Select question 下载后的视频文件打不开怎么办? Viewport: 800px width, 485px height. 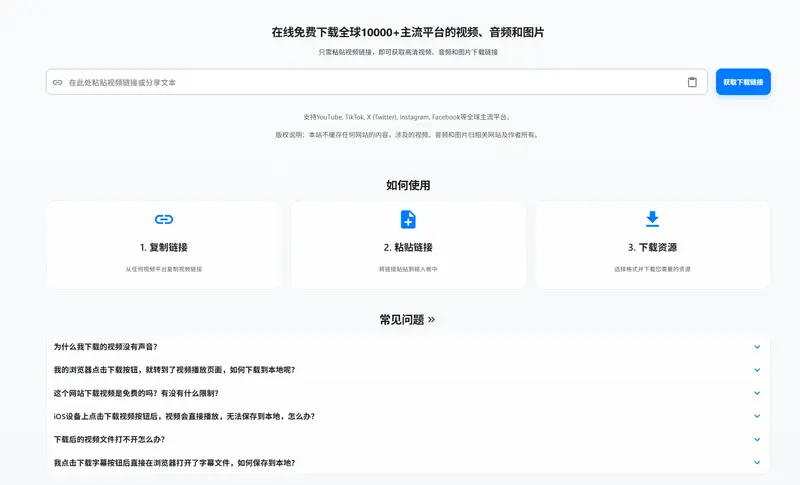point(109,440)
